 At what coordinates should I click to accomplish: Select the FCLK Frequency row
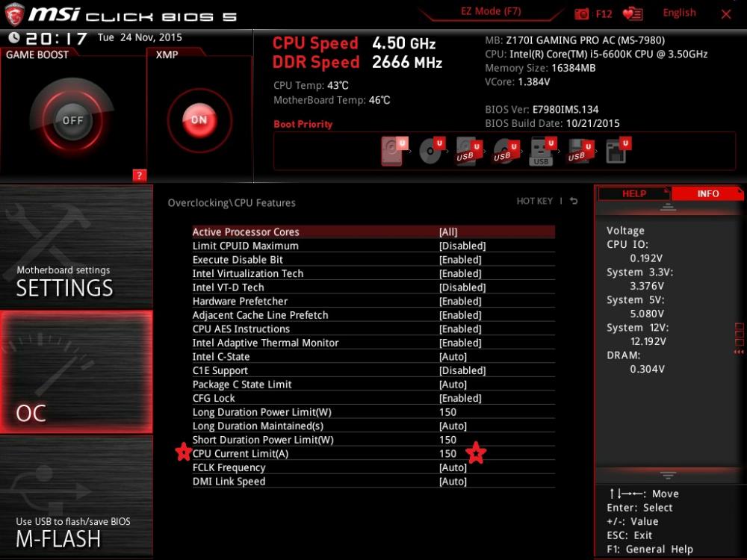[373, 467]
